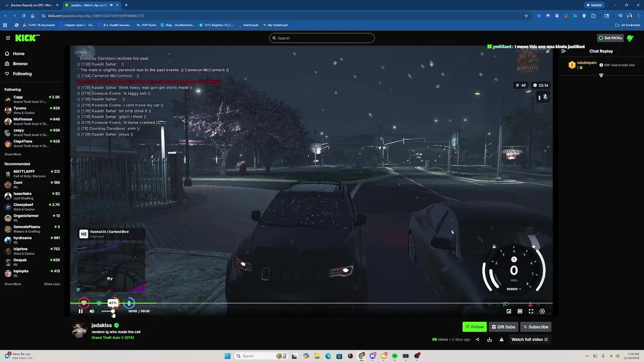Follow jadakiss channel

click(474, 327)
